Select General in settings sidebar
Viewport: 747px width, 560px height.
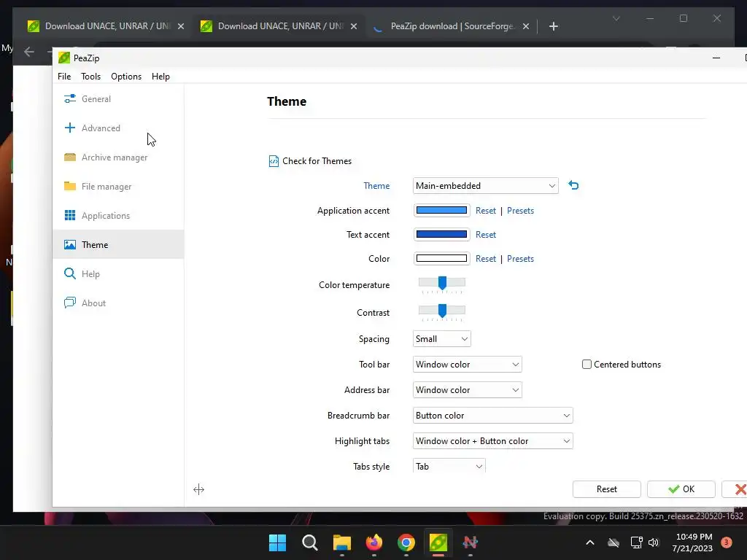118,98
